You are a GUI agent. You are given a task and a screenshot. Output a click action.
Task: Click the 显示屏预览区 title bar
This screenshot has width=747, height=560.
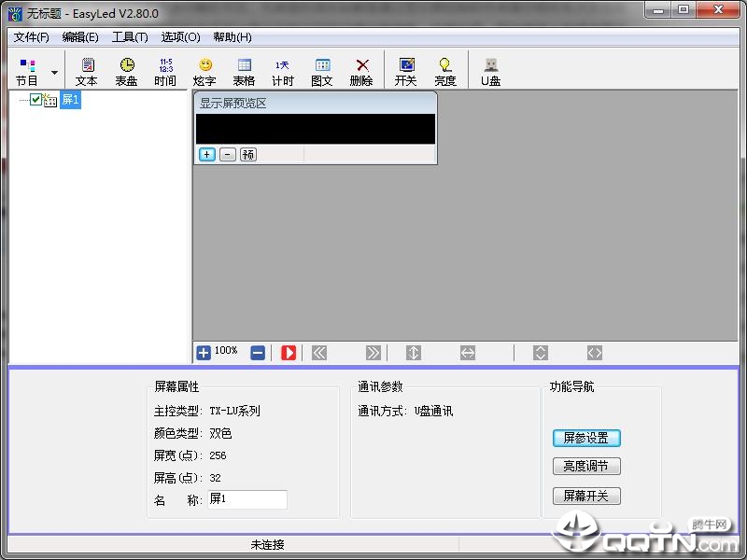click(316, 103)
